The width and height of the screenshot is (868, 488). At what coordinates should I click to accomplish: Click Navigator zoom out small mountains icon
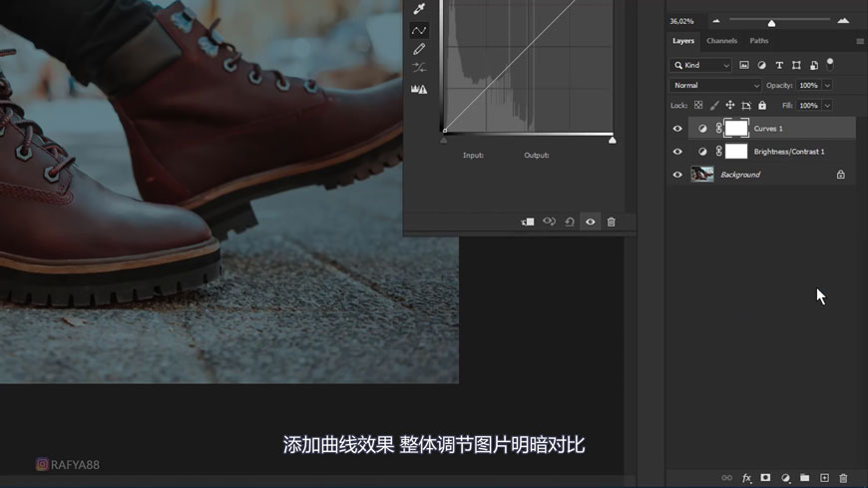715,21
